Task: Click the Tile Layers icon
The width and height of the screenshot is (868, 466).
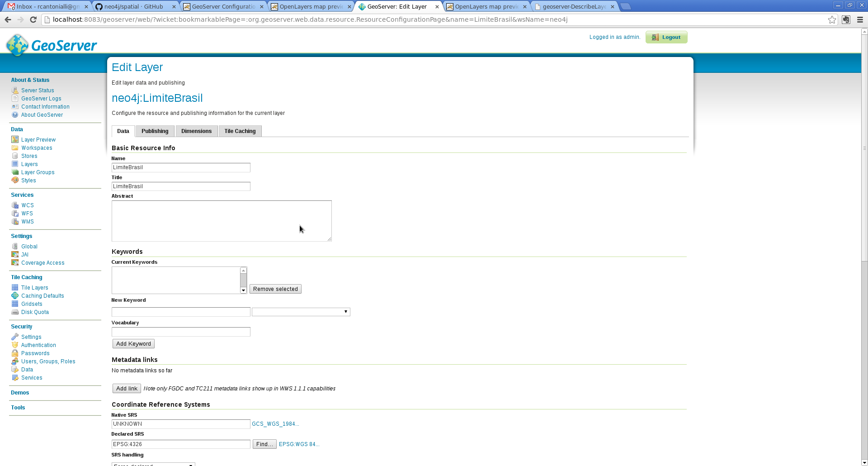Action: point(15,288)
